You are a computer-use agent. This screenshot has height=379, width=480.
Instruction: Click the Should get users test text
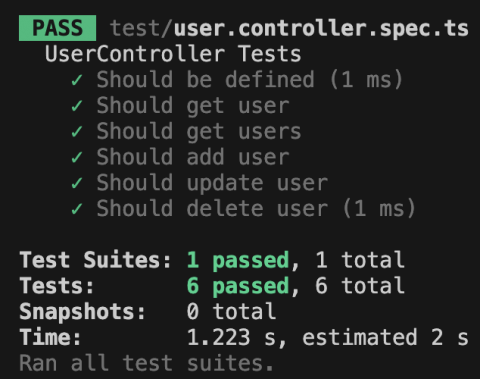(x=199, y=132)
